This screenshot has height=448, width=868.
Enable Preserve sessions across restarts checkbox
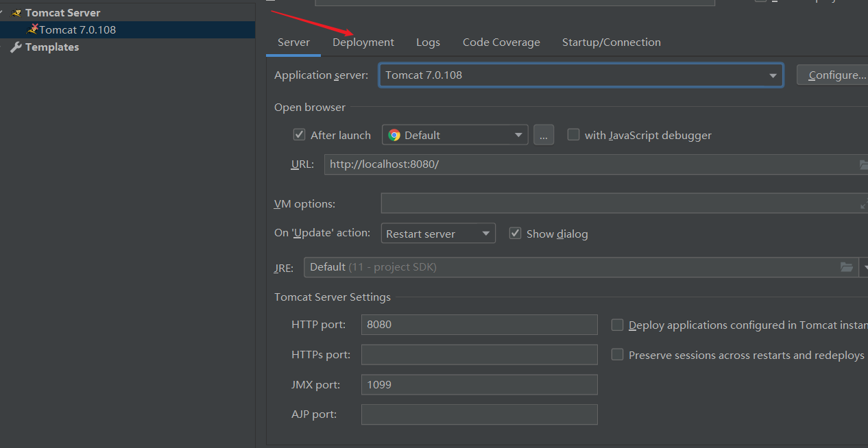tap(617, 355)
